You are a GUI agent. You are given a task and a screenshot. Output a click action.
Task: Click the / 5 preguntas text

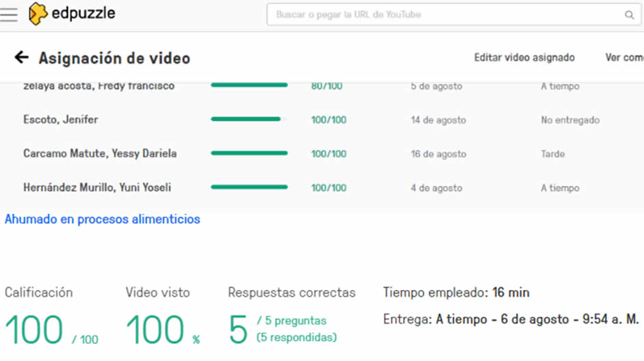pos(292,321)
